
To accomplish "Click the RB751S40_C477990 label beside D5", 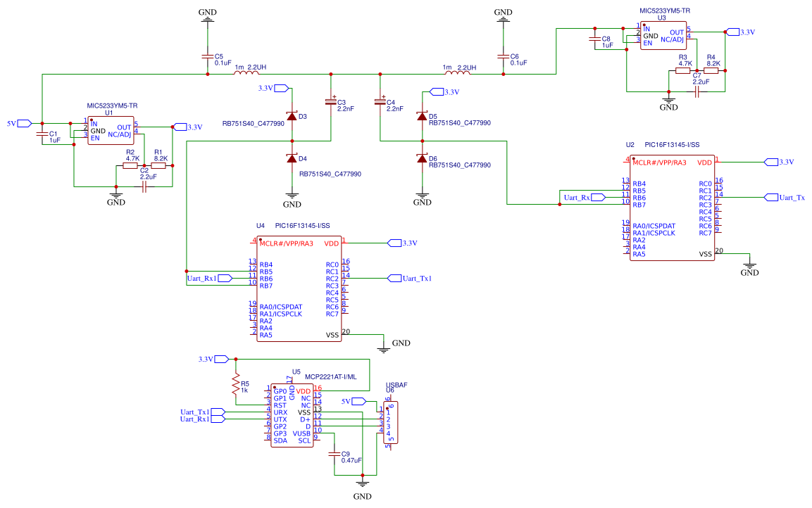I will 460,123.
